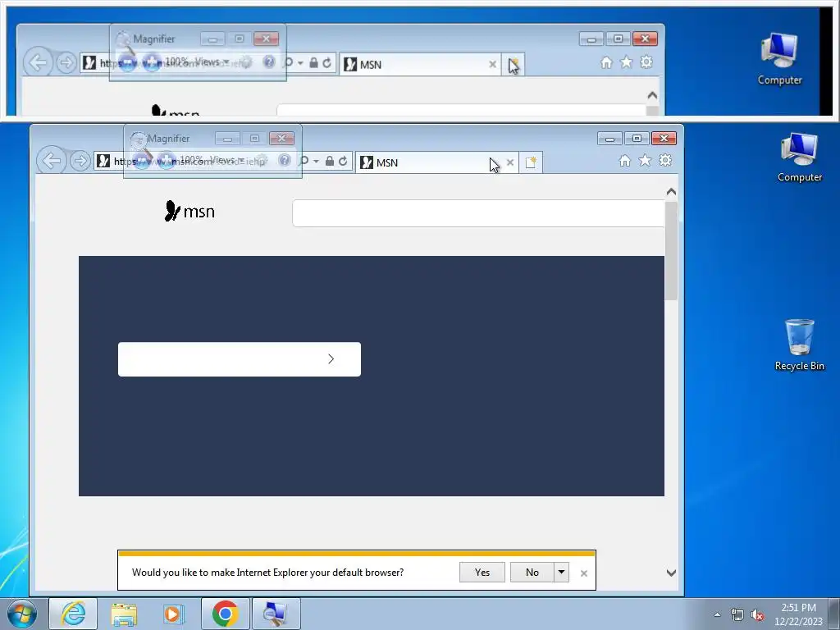Open IE Tools gear menu
Screen dimensions: 840x630
[x=665, y=161]
